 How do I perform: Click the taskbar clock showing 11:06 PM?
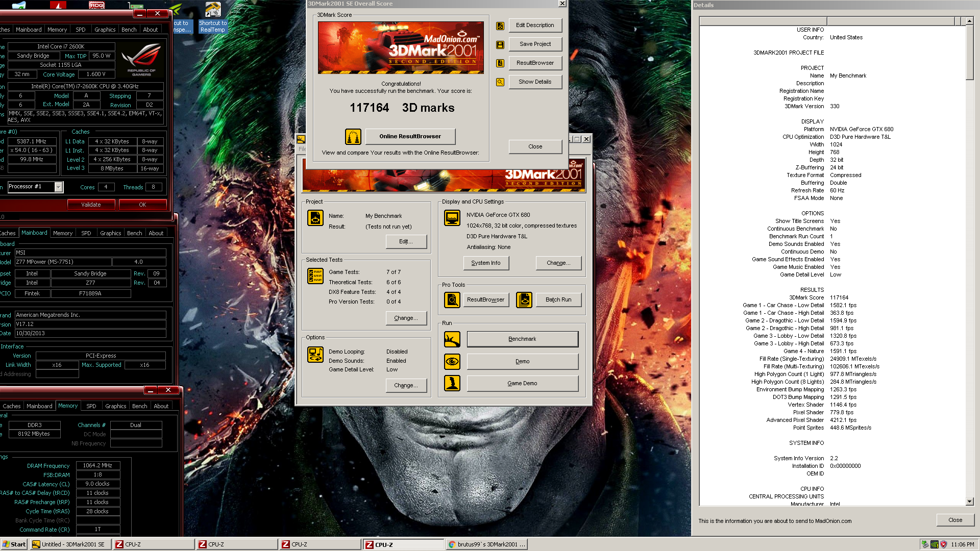[962, 544]
